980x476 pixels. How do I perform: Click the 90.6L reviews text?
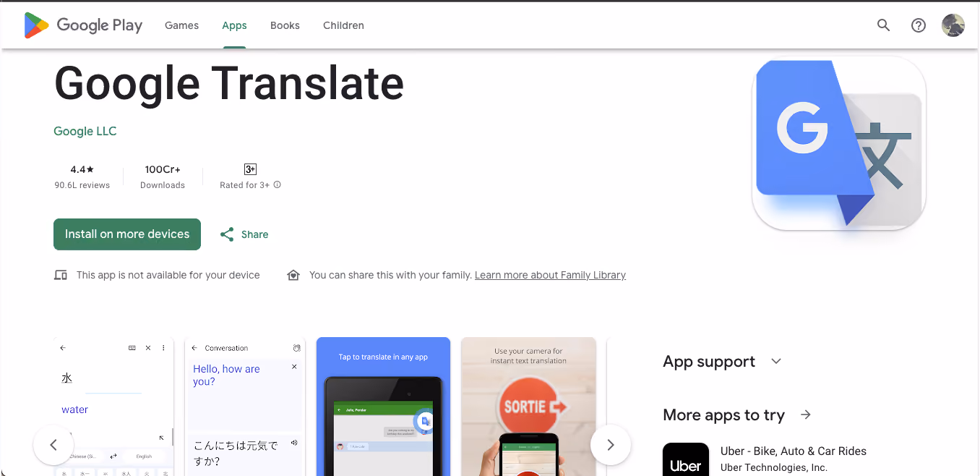click(82, 185)
